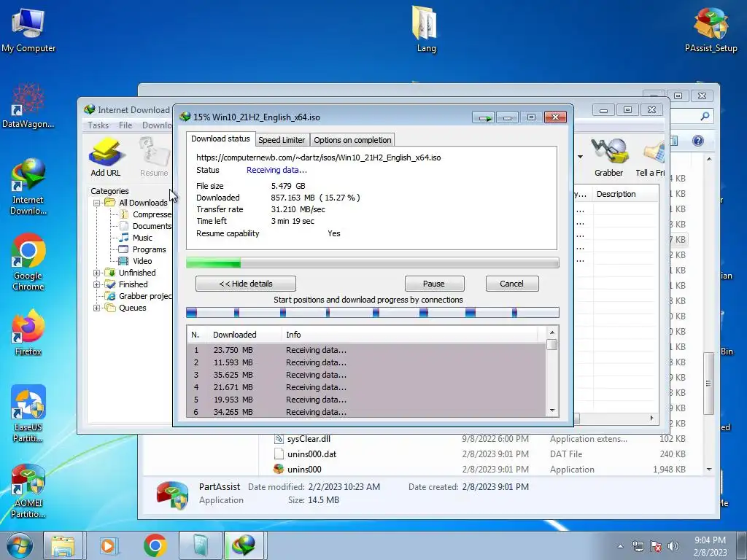
Task: Open the File menu in IDM
Action: pyautogui.click(x=125, y=125)
